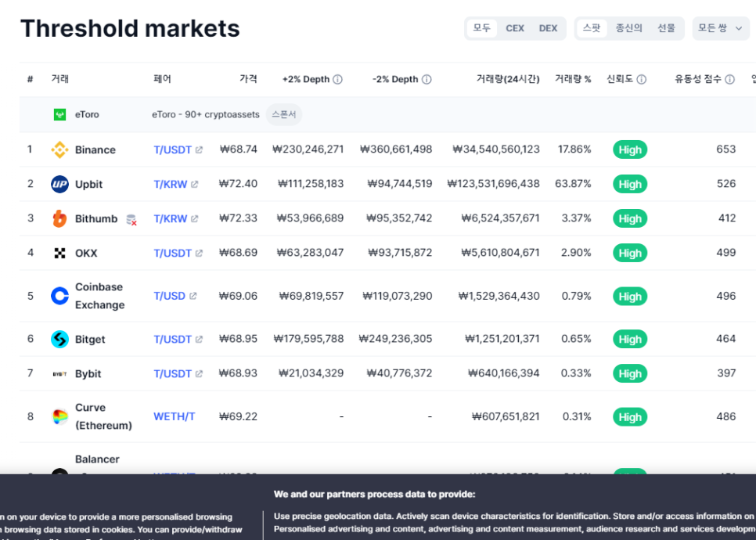The height and width of the screenshot is (540, 756).
Task: Click Upbit volume share 63.87%
Action: pyautogui.click(x=573, y=184)
